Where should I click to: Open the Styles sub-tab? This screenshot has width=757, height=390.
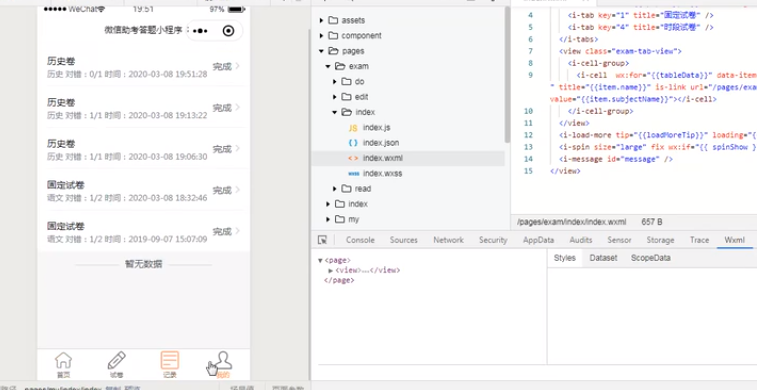point(564,258)
